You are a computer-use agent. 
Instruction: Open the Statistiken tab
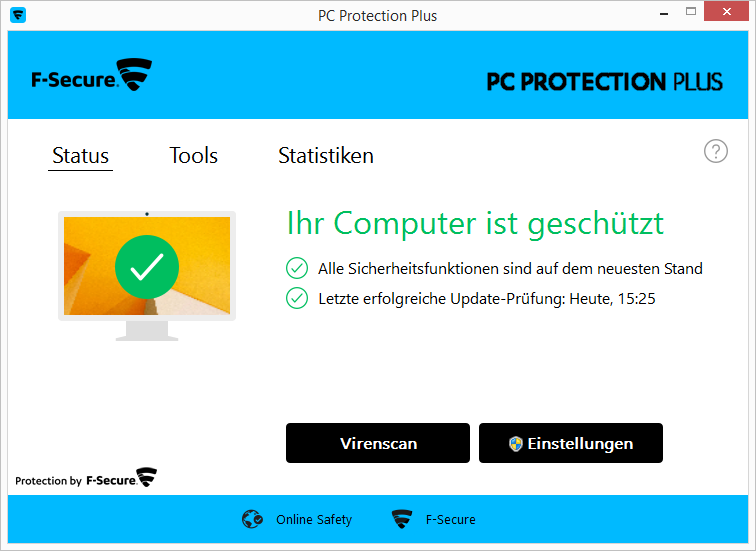coord(326,156)
